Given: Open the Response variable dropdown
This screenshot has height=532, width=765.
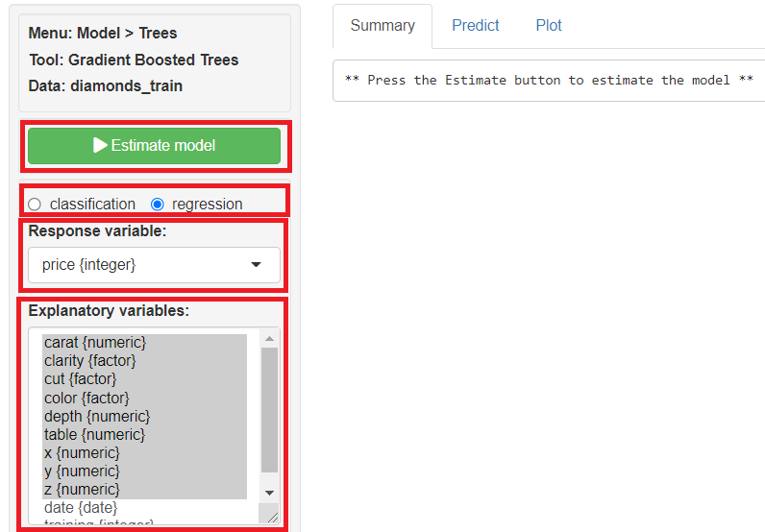Looking at the screenshot, I should point(154,265).
